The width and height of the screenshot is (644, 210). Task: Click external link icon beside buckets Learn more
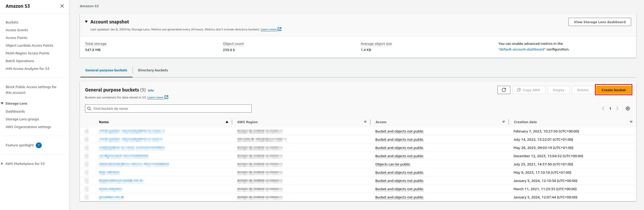click(166, 97)
